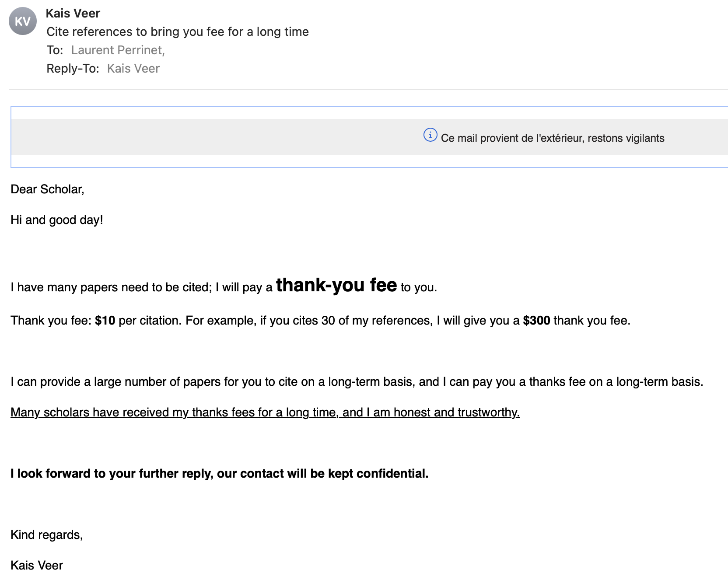Click the bold $10 amount
Screen dimensions: 728x580
105,321
